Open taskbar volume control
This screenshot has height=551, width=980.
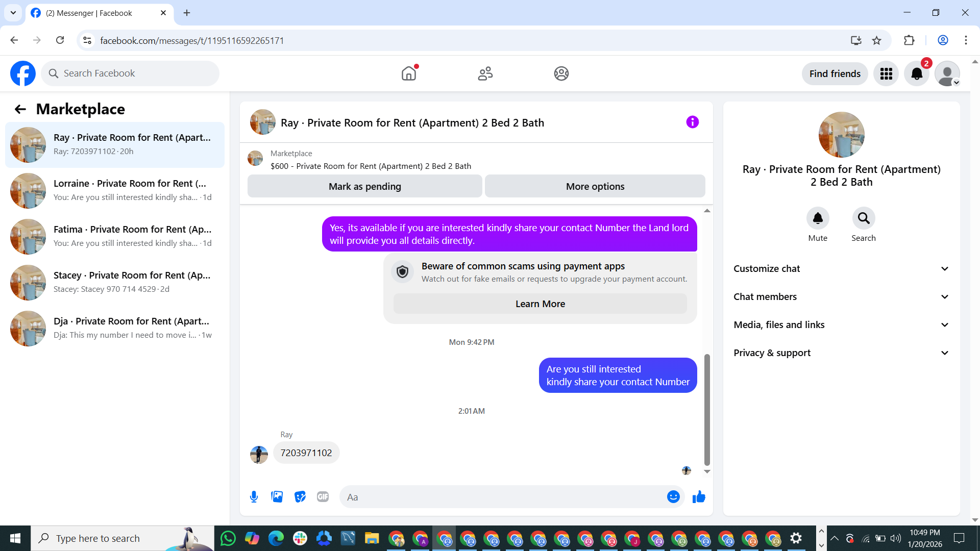pyautogui.click(x=896, y=538)
